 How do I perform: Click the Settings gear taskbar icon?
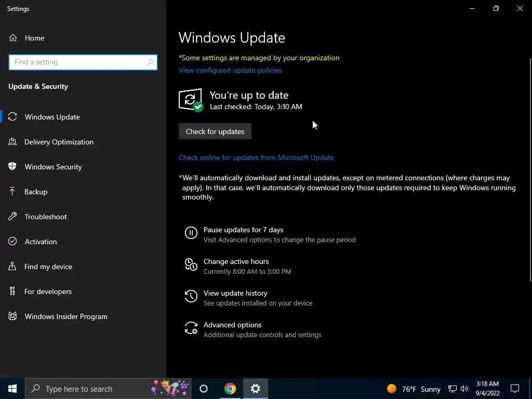click(256, 389)
